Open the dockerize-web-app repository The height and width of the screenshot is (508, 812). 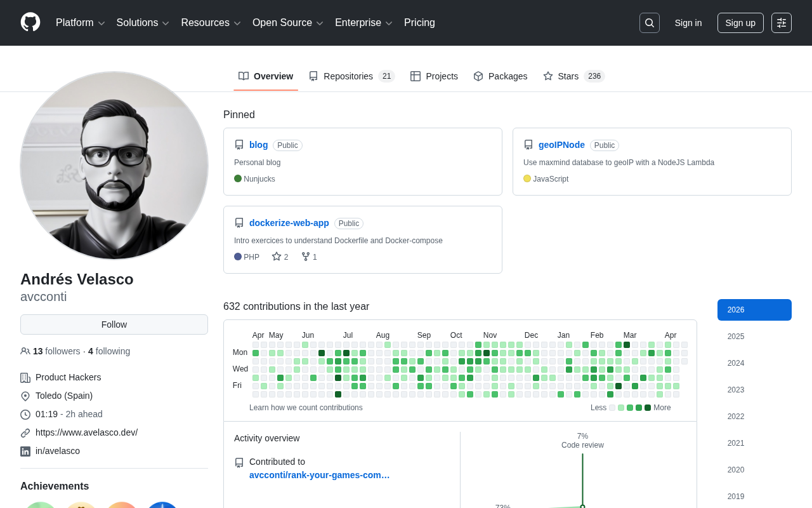289,223
